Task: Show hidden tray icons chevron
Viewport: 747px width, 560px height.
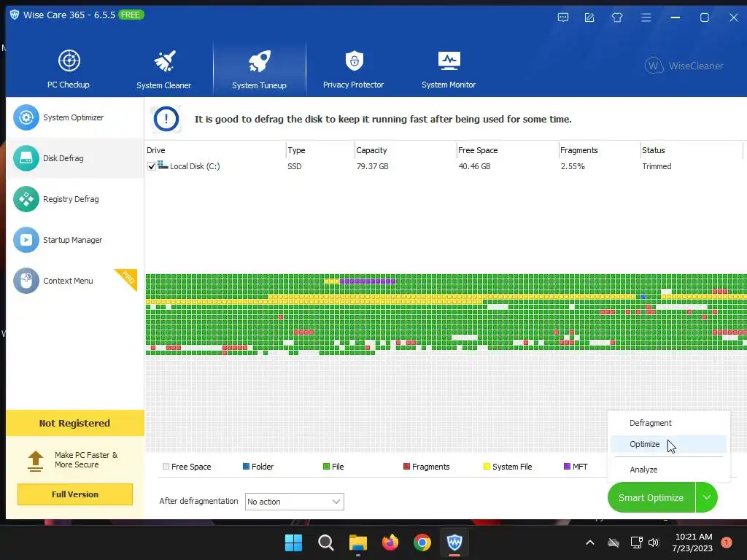Action: [589, 542]
